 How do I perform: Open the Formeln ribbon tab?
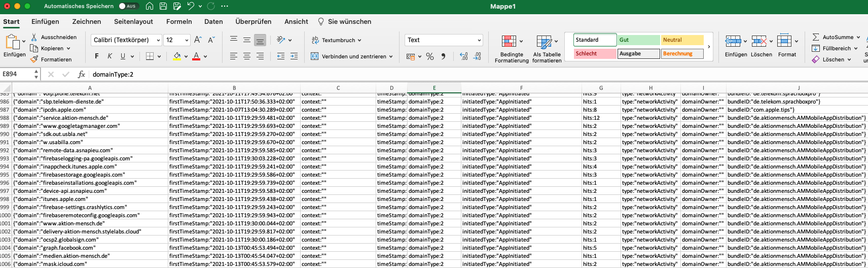click(179, 21)
